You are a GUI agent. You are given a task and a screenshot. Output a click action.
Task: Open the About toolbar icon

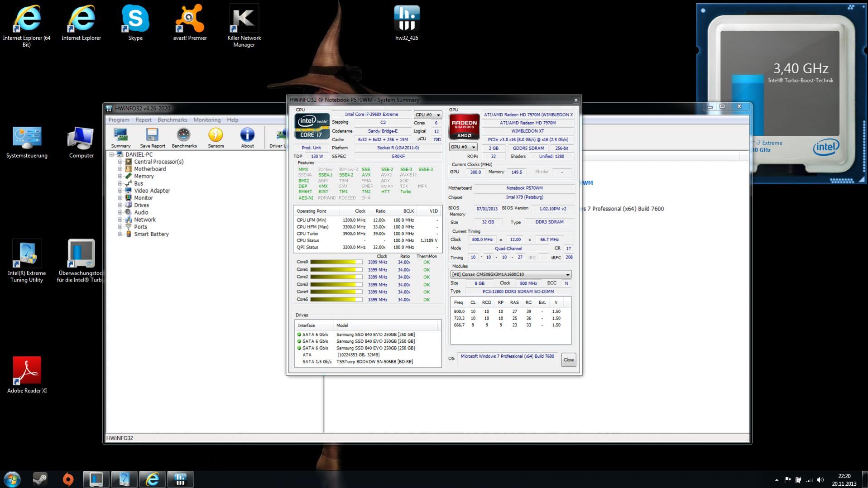coord(247,138)
